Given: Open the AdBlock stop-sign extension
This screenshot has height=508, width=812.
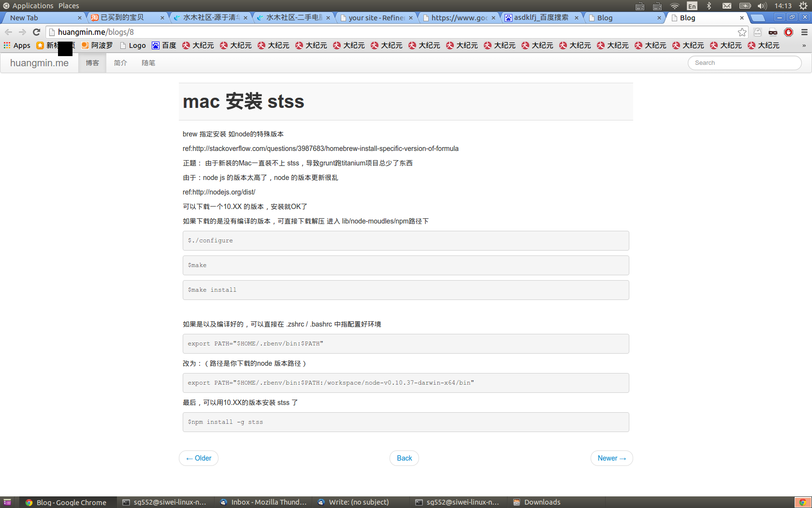Looking at the screenshot, I should [788, 32].
